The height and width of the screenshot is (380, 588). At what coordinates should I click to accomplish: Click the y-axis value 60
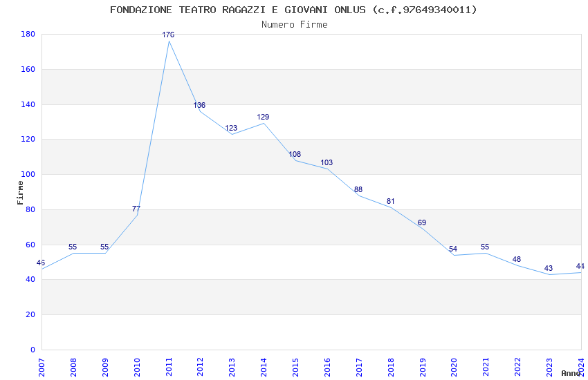tap(30, 245)
